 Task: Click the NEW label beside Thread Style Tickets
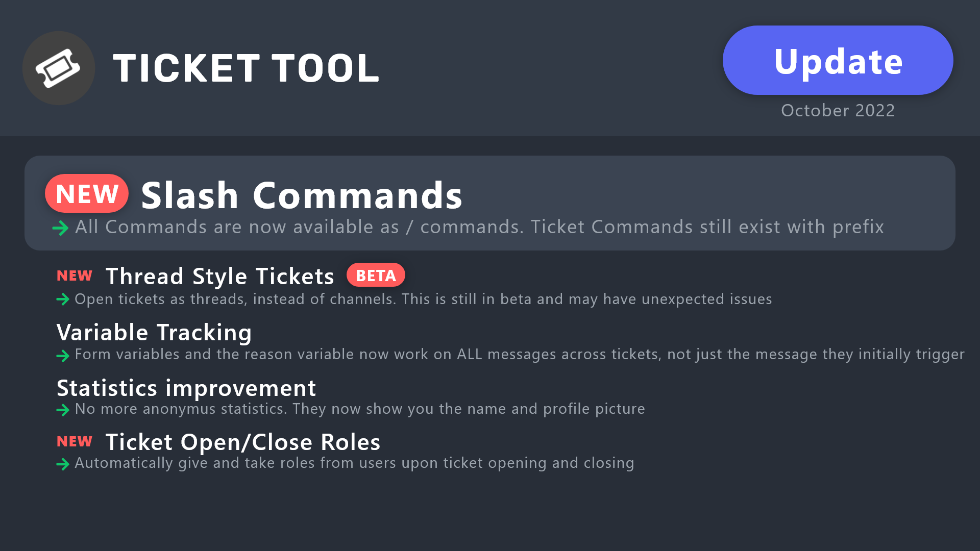[75, 275]
